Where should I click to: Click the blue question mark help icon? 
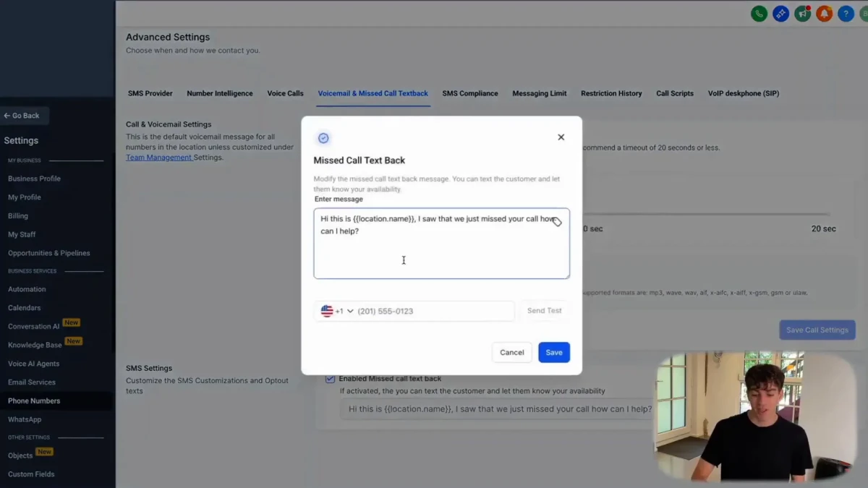846,14
